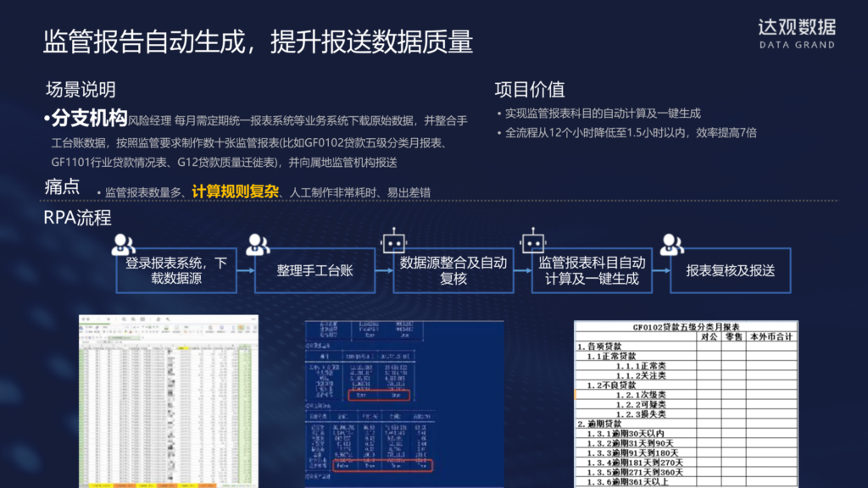
Task: Open the dark blue data verification screenshot
Action: [404, 404]
